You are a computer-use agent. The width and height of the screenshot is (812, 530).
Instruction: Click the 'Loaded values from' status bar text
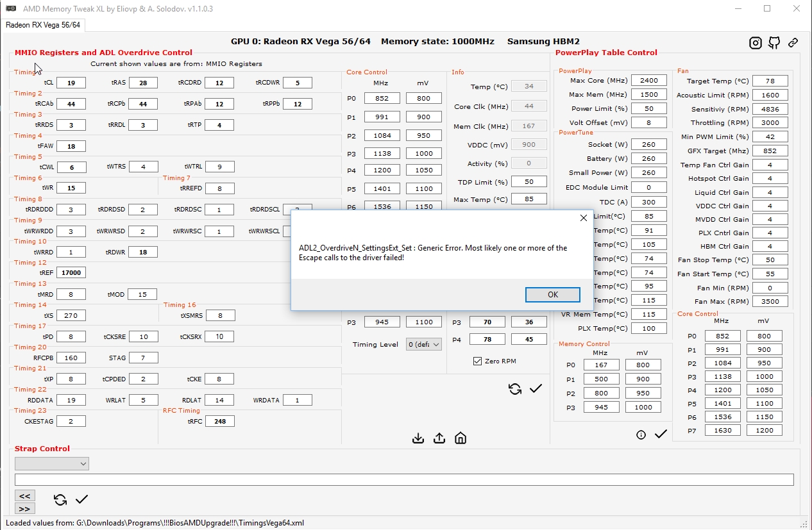click(155, 523)
